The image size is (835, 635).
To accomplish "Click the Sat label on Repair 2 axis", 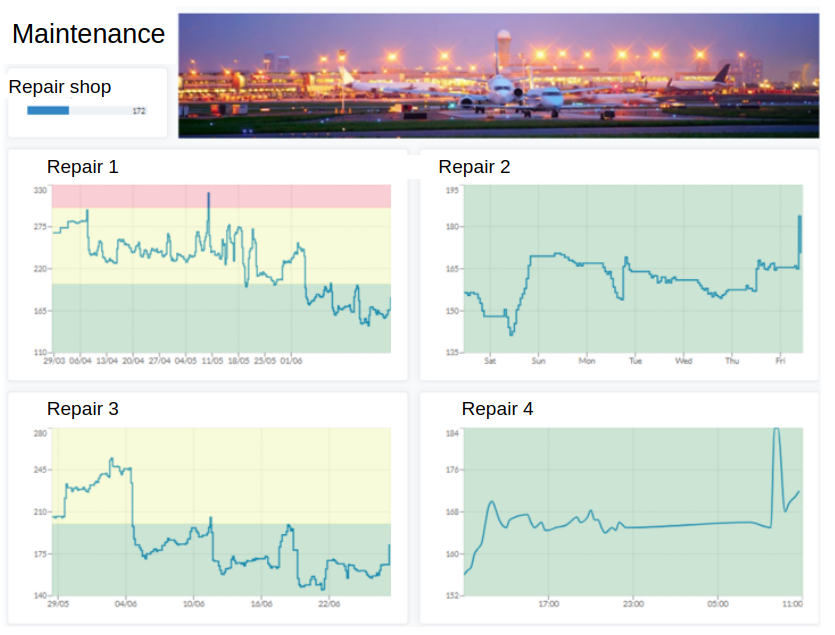I will pos(489,361).
